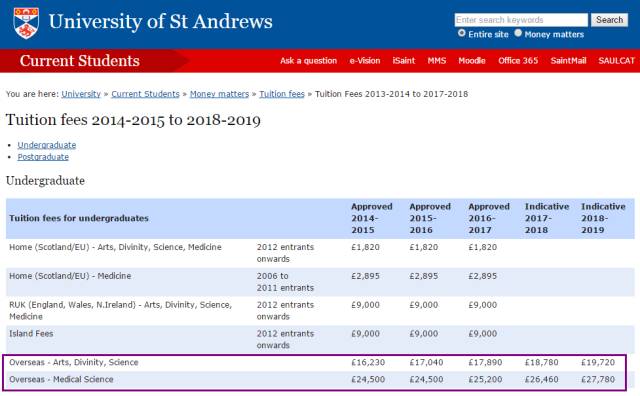The width and height of the screenshot is (640, 396).
Task: Open Ask a question menu item
Action: coord(309,61)
